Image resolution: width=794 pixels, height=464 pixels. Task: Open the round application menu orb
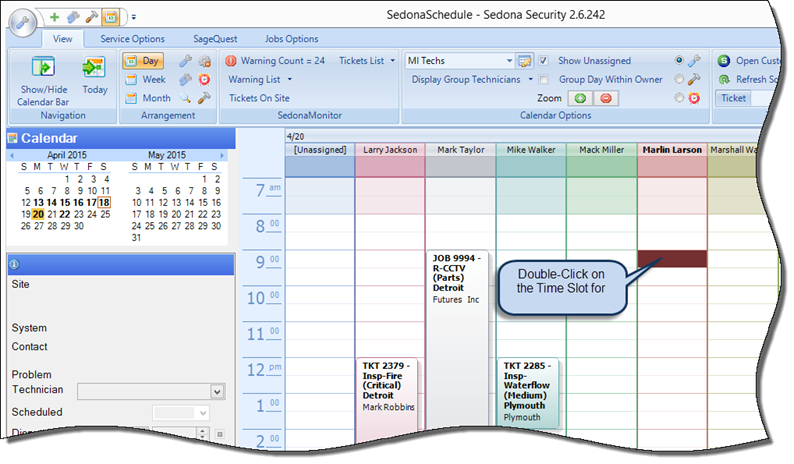tap(23, 22)
